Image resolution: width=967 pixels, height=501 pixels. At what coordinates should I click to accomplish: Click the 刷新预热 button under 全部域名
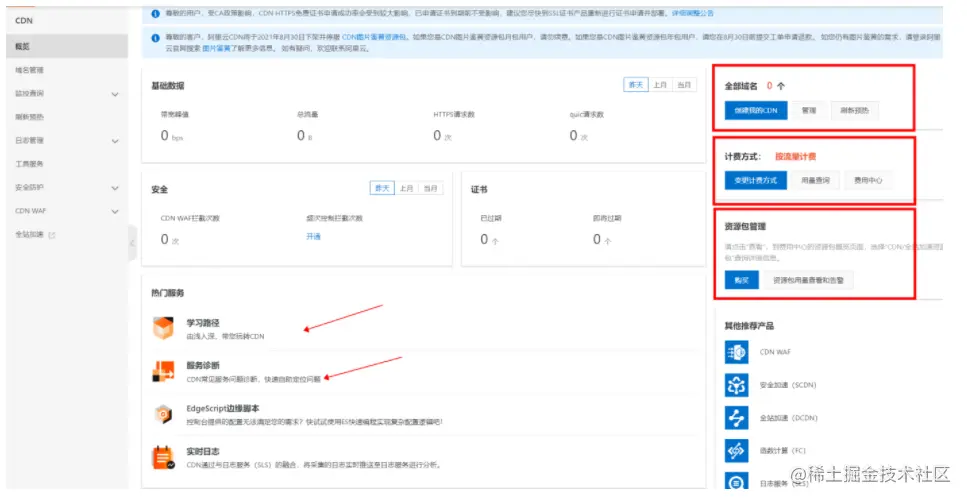point(854,110)
